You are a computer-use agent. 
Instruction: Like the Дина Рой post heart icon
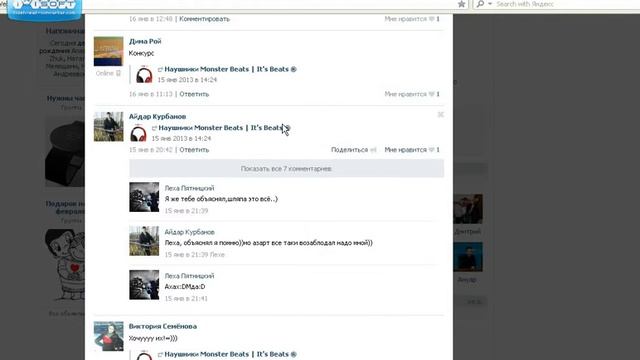pos(431,94)
